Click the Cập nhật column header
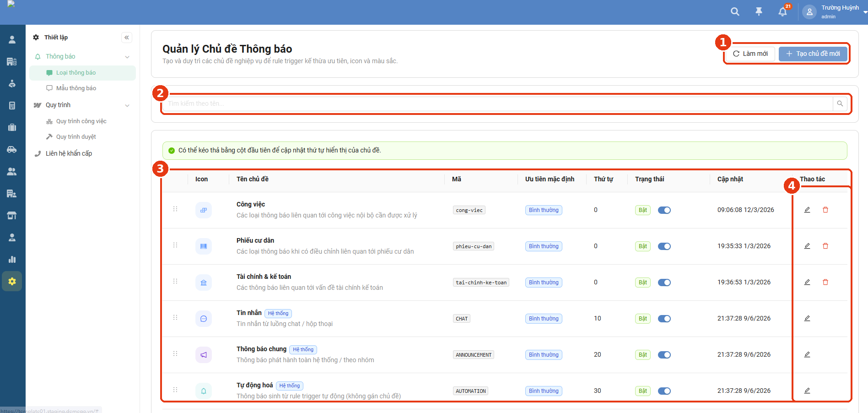The height and width of the screenshot is (413, 868). click(x=730, y=179)
